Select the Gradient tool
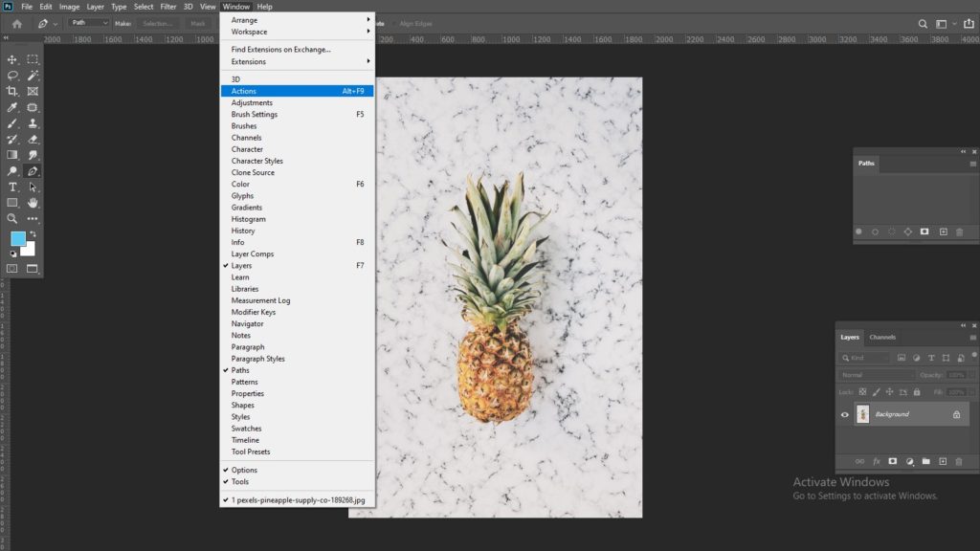980x551 pixels. (11, 155)
